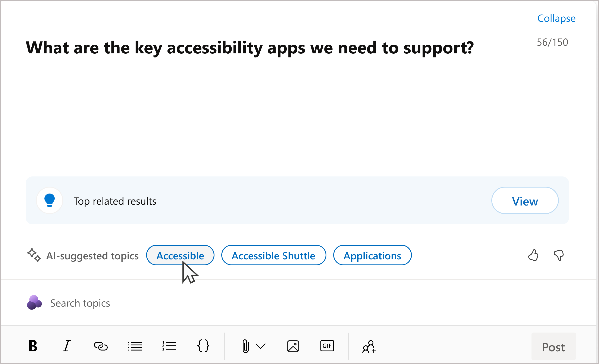Viewport: 599px width, 364px height.
Task: Select the Accessible Shuttle AI topic tag
Action: pos(273,255)
